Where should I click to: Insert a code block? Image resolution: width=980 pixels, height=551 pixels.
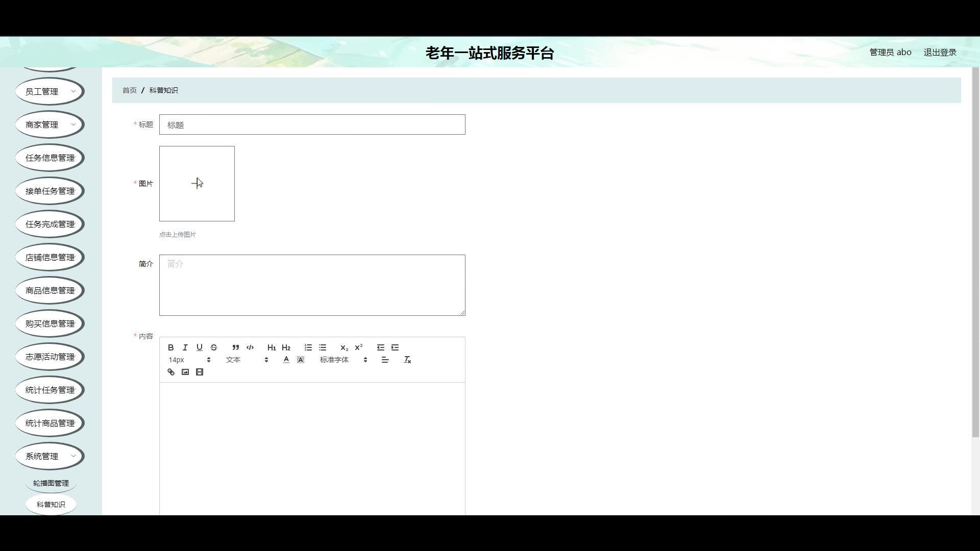(250, 347)
